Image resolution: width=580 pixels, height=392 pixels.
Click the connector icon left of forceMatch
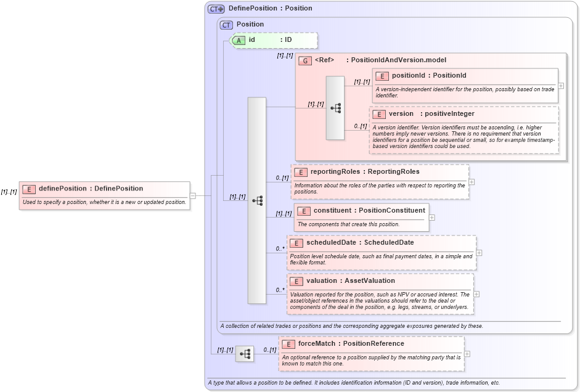click(x=245, y=353)
